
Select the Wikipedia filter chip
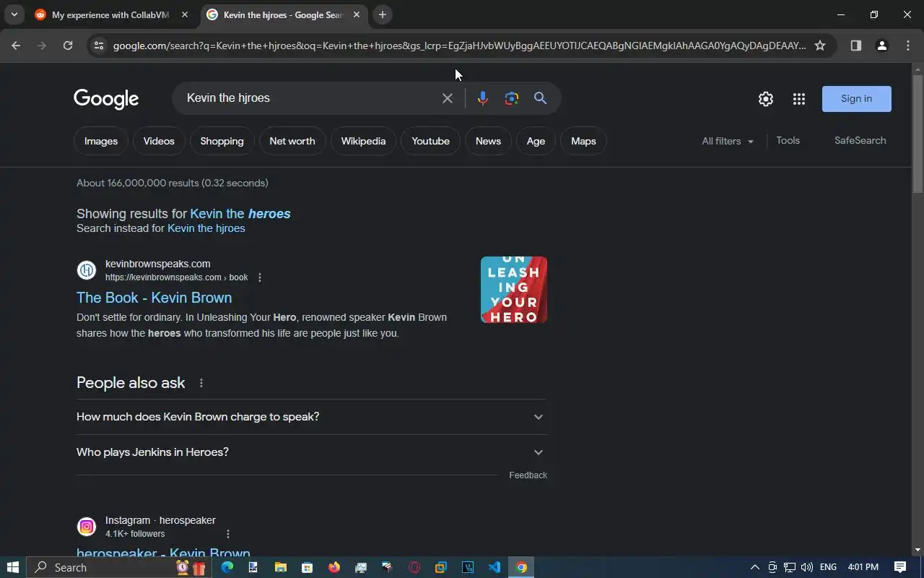[363, 141]
